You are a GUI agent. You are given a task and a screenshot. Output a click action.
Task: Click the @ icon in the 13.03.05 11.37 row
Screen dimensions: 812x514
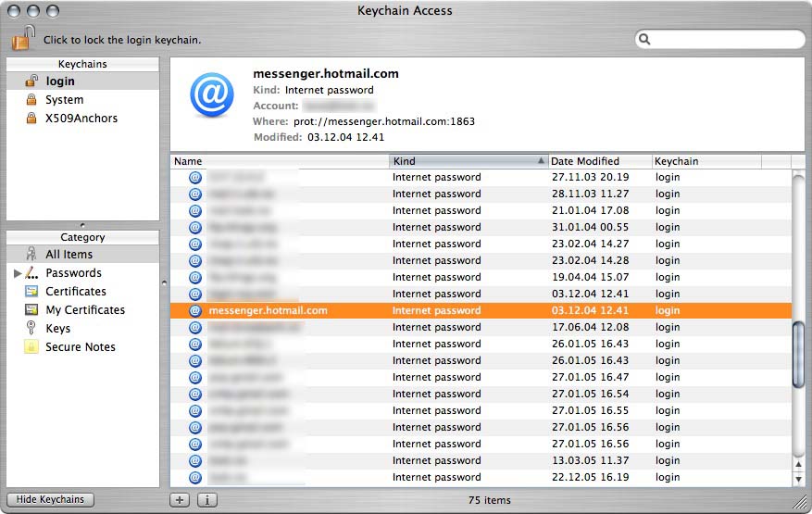click(195, 460)
